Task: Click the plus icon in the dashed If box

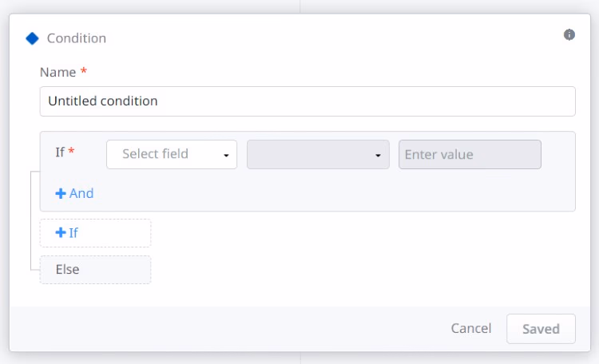Action: 61,233
